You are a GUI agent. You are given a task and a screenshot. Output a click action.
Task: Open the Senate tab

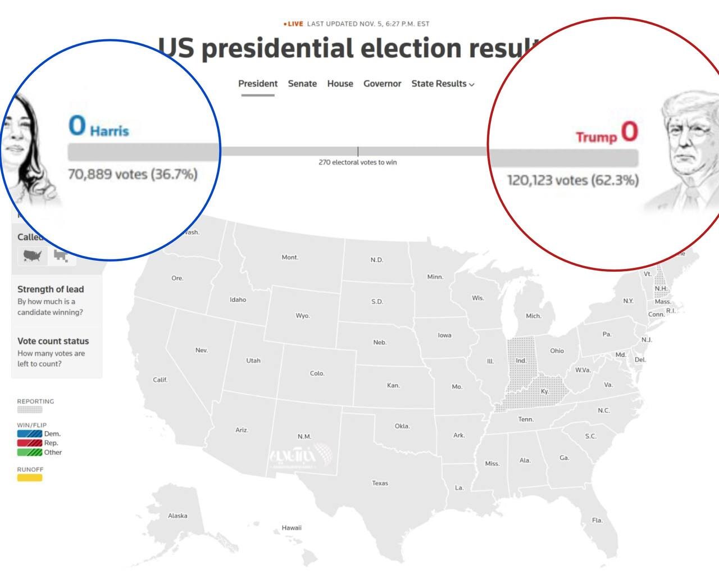pos(302,84)
